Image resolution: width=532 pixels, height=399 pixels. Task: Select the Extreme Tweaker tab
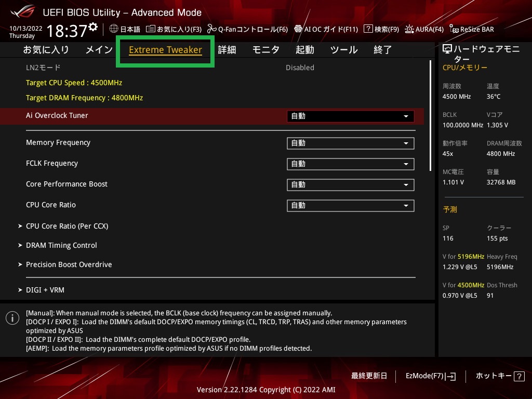pyautogui.click(x=165, y=50)
